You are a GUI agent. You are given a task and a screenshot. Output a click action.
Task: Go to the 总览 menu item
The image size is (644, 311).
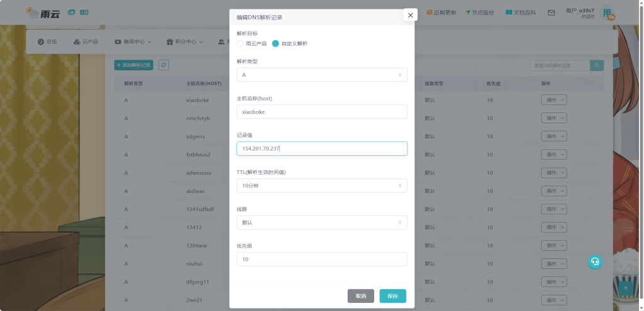(47, 42)
